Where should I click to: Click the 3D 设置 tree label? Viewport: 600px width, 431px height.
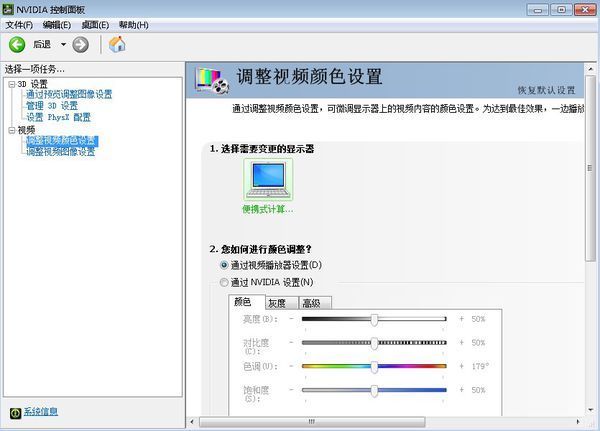[33, 84]
